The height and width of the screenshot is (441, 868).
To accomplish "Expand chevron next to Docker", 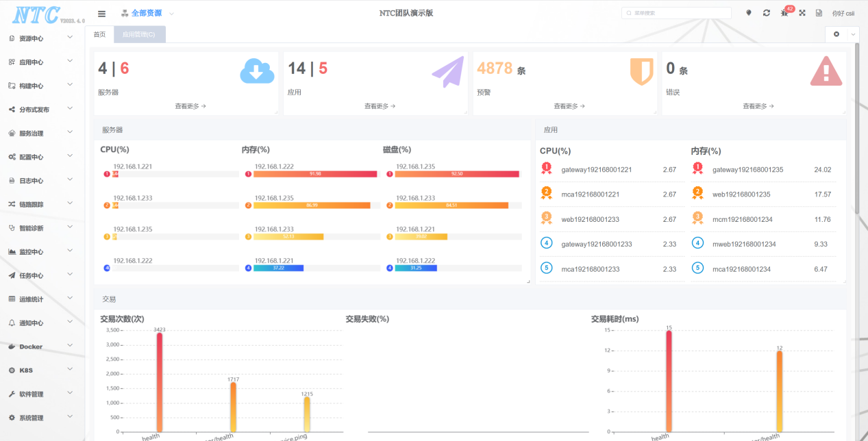I will (x=70, y=346).
